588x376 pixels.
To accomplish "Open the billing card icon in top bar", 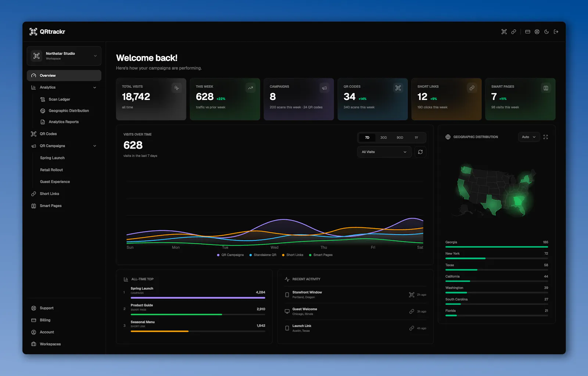I will coord(528,32).
